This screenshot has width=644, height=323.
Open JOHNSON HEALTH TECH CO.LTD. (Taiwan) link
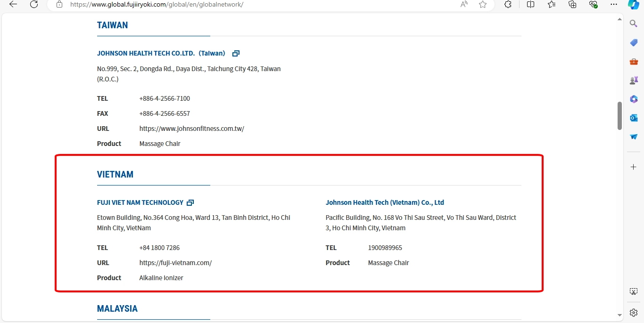pos(161,53)
